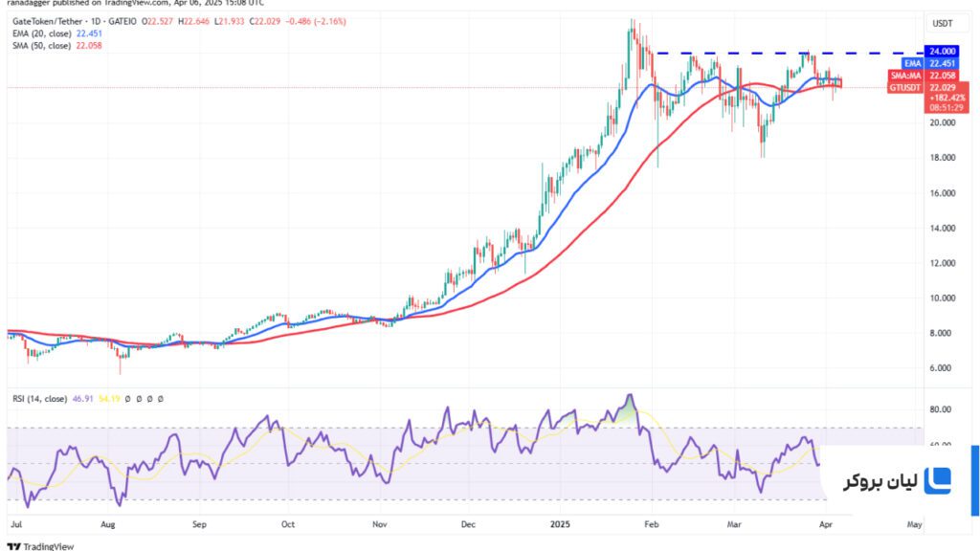The image size is (980, 551).
Task: Click the 10.000 price axis label
Action: pyautogui.click(x=943, y=298)
